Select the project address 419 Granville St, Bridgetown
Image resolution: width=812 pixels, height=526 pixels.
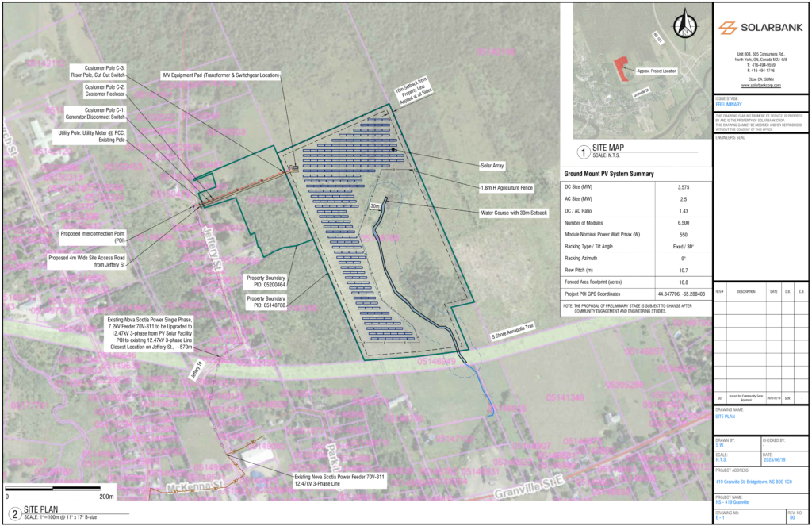click(x=753, y=482)
